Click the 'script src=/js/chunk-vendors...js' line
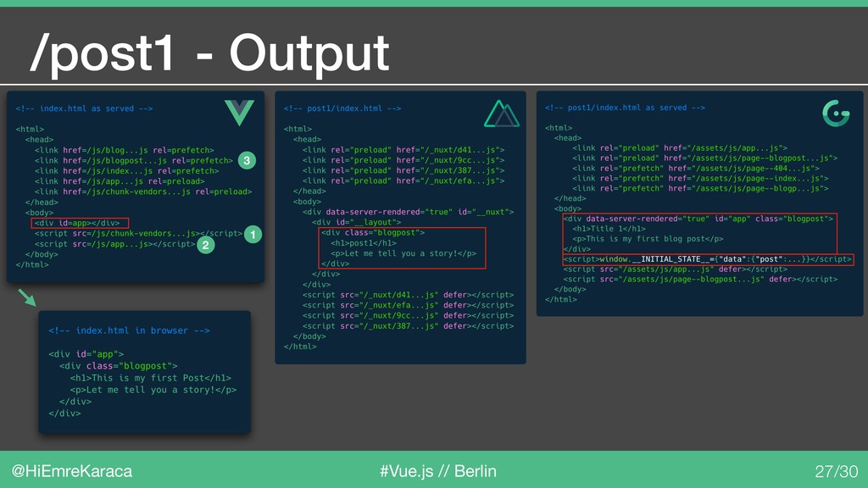The height and width of the screenshot is (488, 868). [138, 234]
